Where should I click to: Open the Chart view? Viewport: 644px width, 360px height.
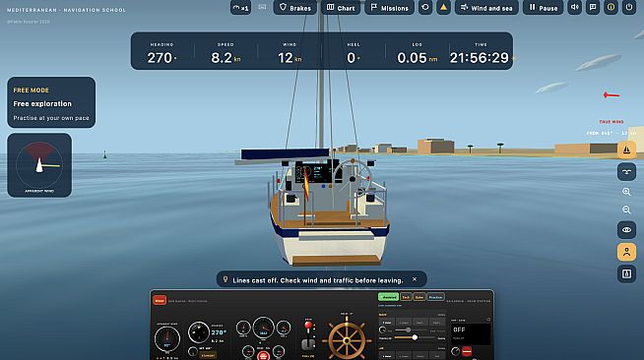(341, 8)
